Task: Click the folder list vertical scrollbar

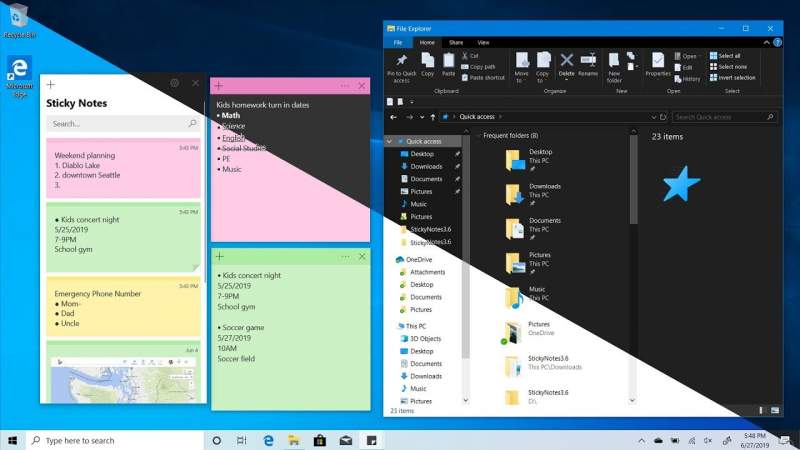Action: (x=633, y=180)
